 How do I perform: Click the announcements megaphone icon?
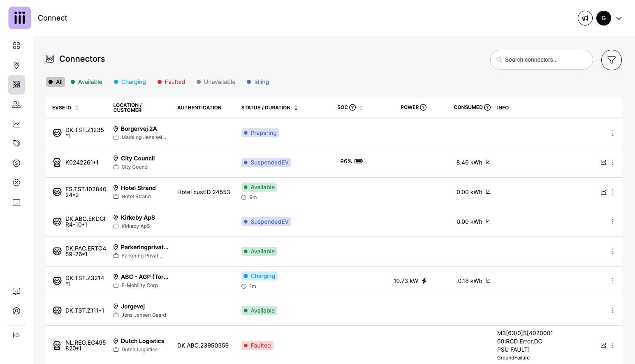pos(585,18)
